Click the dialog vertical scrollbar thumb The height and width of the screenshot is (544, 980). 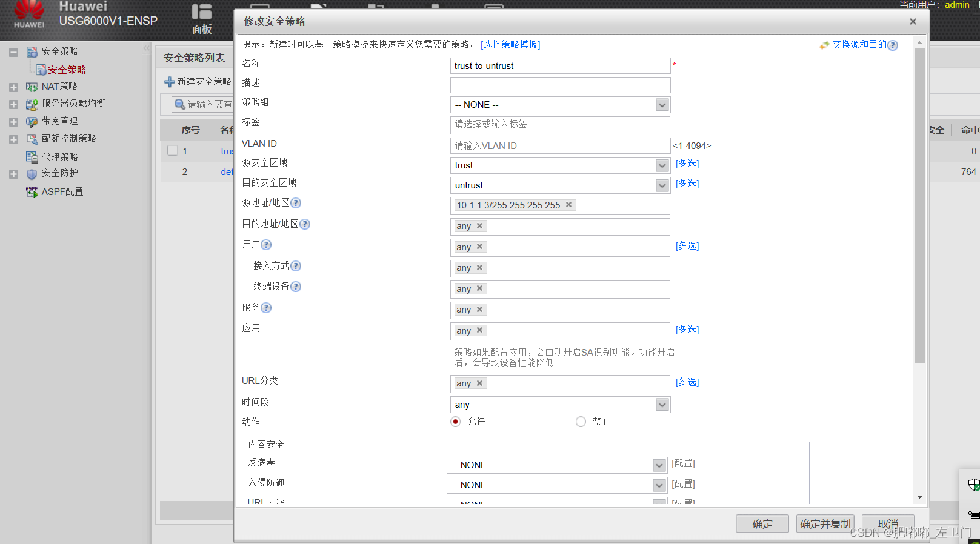[919, 206]
